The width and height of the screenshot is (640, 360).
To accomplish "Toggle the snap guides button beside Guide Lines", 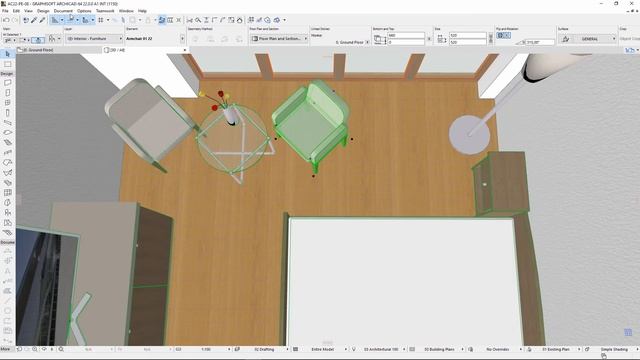I will 71,19.
